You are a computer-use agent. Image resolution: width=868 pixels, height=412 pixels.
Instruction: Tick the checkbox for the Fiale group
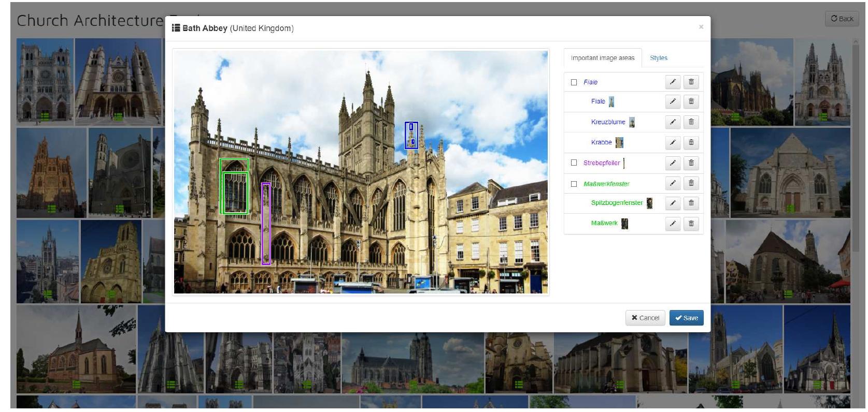coord(574,82)
